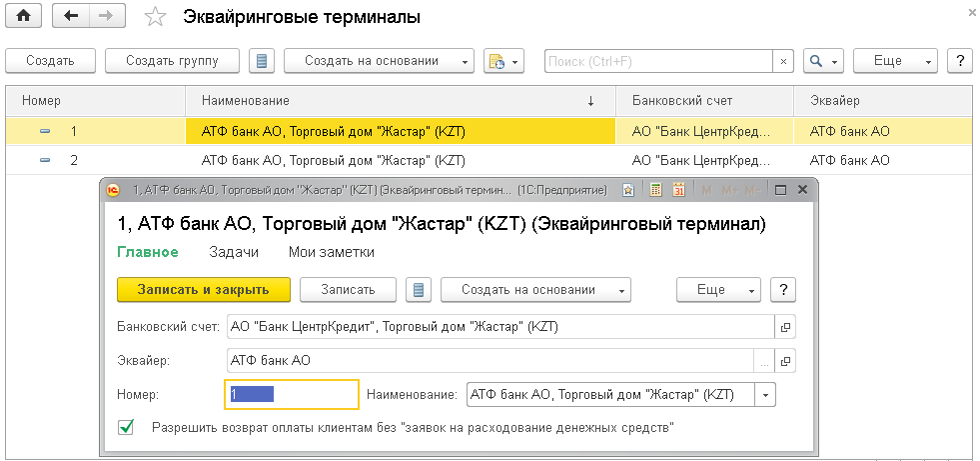The width and height of the screenshot is (980, 461).
Task: Expand the 'Наименование' combo box arrow
Action: coord(766,395)
